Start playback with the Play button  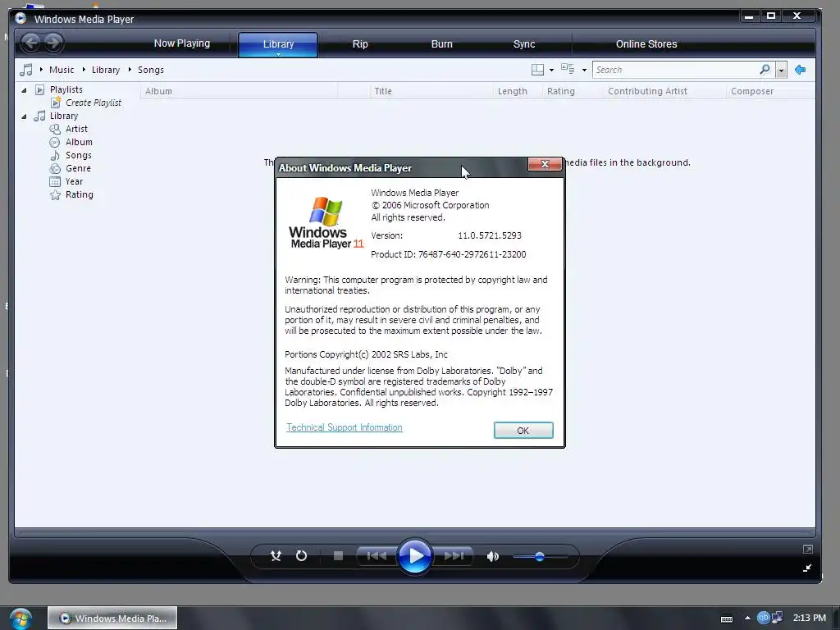(414, 556)
